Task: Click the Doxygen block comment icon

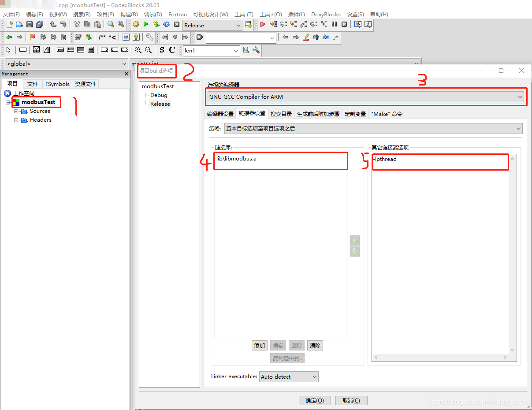Action: pos(102,37)
